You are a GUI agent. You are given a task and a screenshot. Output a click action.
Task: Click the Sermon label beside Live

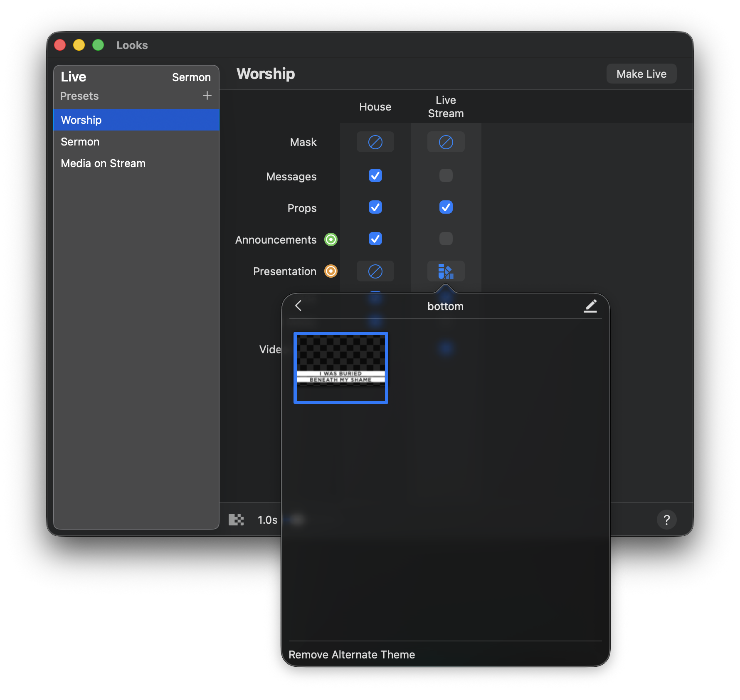pos(191,77)
